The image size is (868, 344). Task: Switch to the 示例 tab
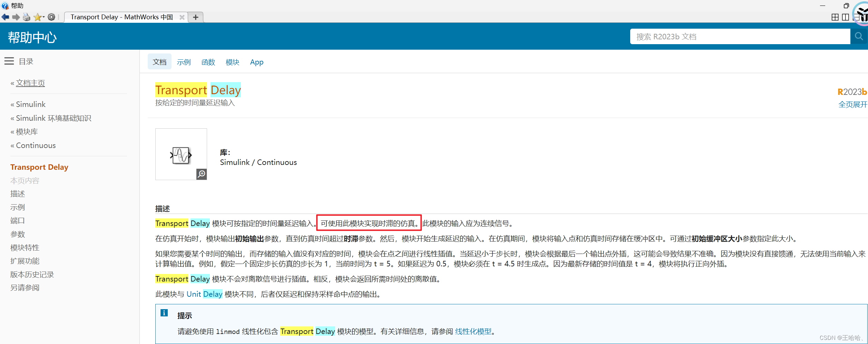click(184, 62)
